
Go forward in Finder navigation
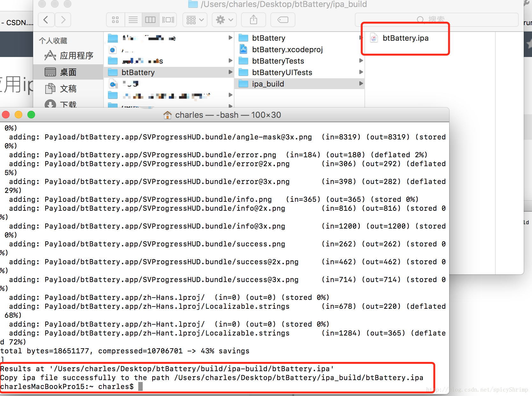[x=63, y=20]
